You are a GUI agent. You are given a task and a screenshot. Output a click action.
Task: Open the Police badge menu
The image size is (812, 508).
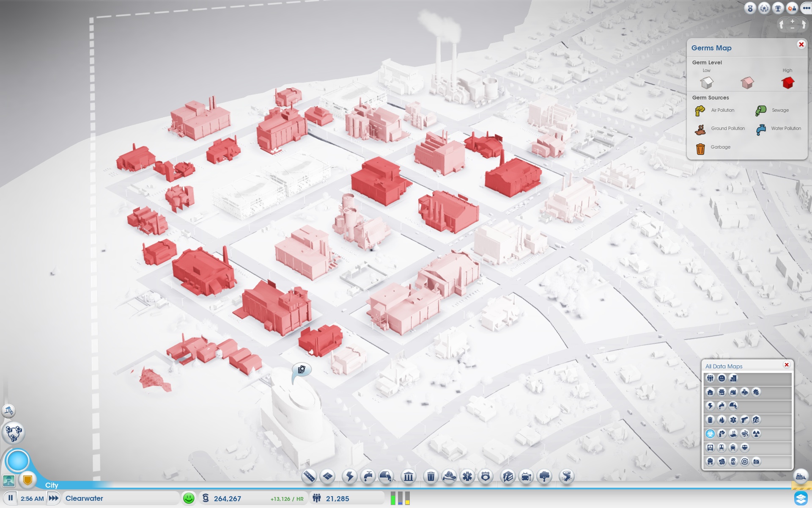[486, 477]
